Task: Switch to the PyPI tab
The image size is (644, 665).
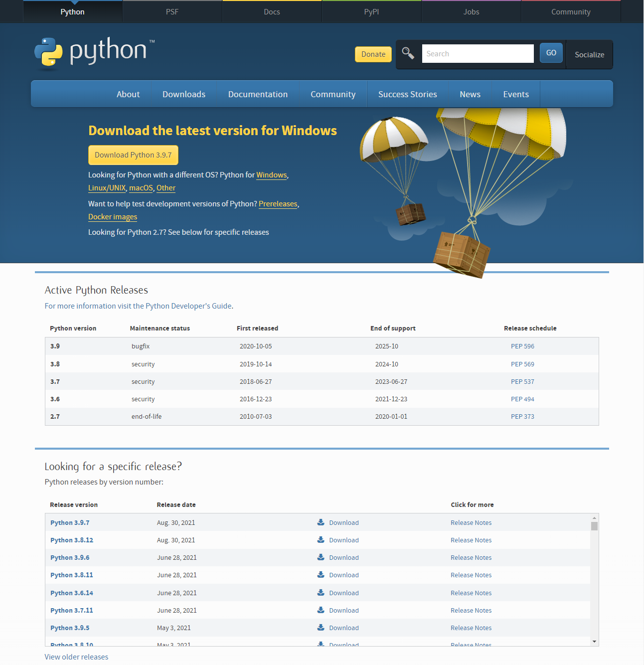Action: [x=371, y=11]
